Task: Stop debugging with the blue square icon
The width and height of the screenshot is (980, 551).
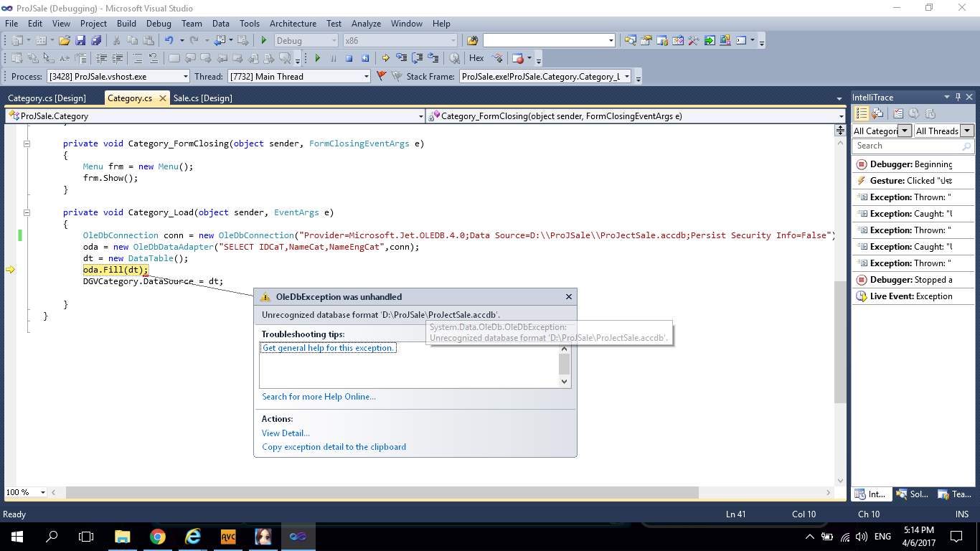Action: pos(349,58)
